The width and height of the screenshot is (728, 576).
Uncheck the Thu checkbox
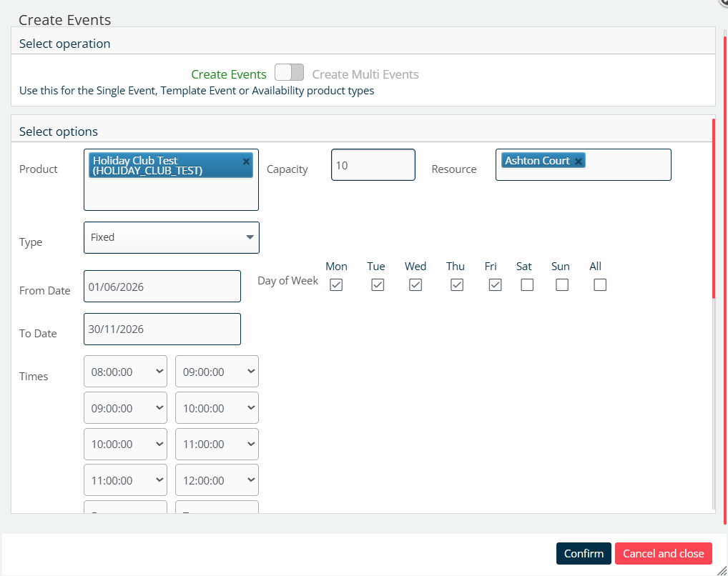(457, 284)
